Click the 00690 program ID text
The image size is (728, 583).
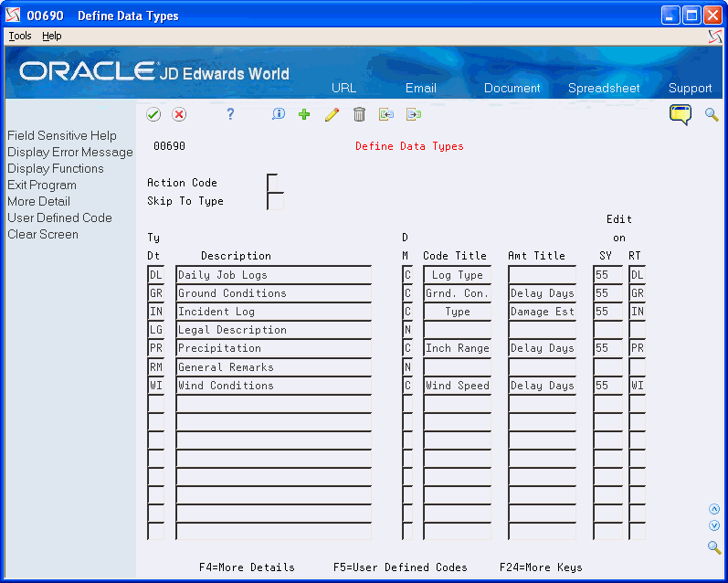(x=169, y=146)
